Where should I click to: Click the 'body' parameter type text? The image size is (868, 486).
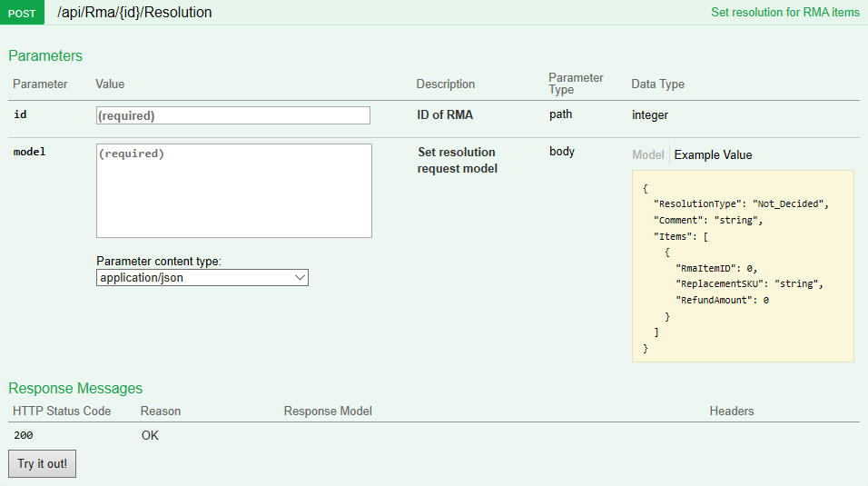562,152
